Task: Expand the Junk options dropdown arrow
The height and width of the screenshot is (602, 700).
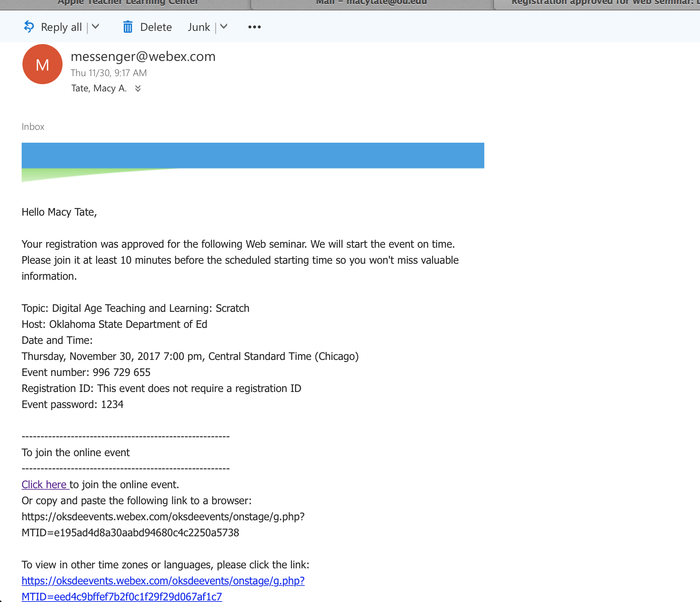Action: pos(223,27)
